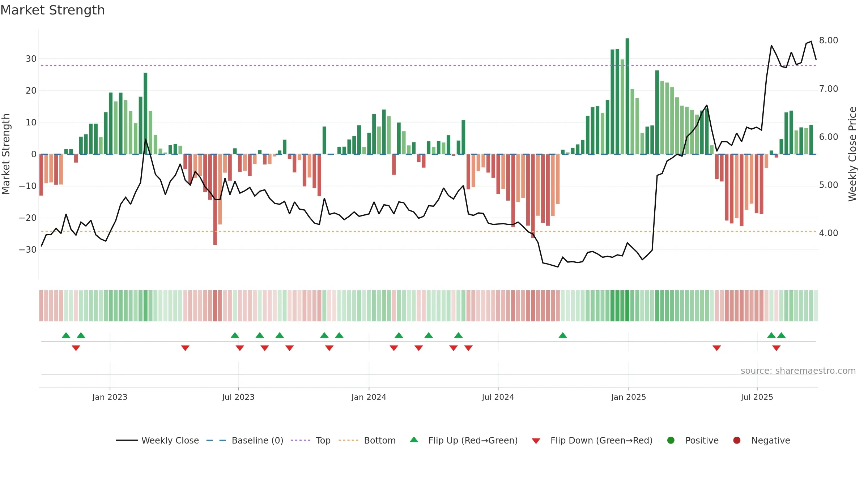This screenshot has height=488, width=868.
Task: Click the red down-triangle icon in the legend
Action: [536, 441]
